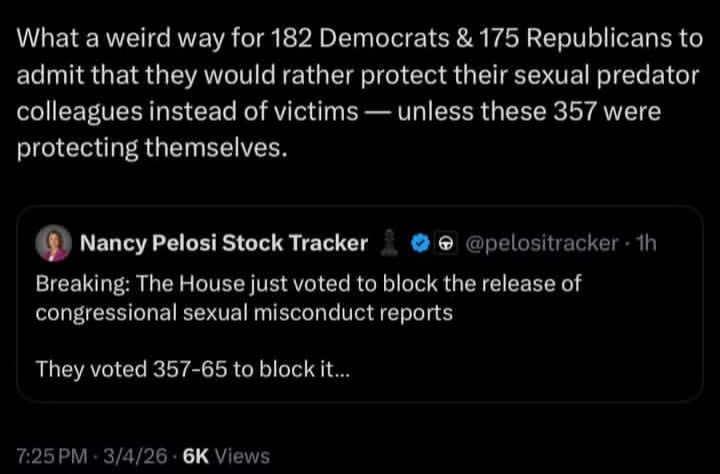Click "unless these 357 were" in the main post
The height and width of the screenshot is (474, 720).
point(529,111)
